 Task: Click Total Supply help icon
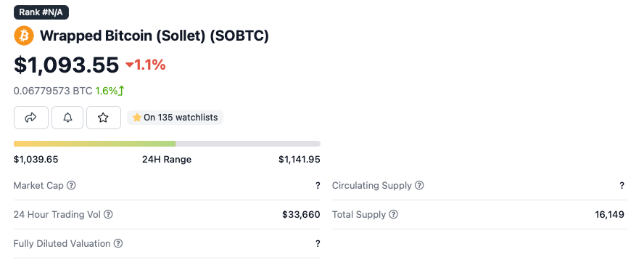tap(394, 214)
